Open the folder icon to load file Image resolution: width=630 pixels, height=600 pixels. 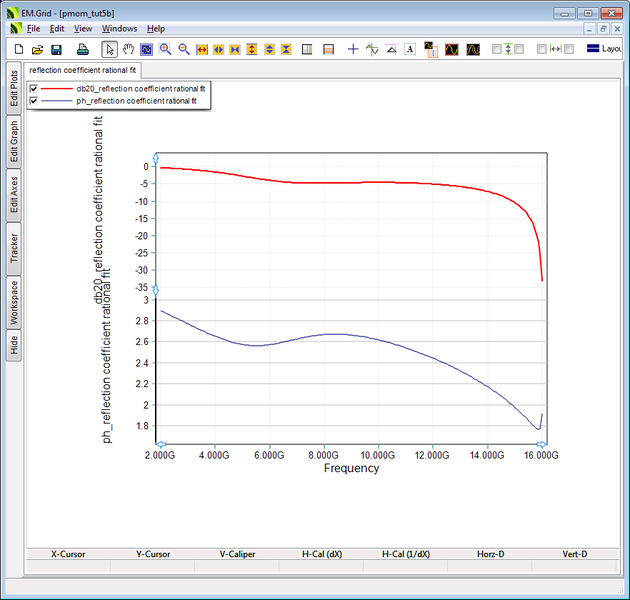click(x=37, y=49)
